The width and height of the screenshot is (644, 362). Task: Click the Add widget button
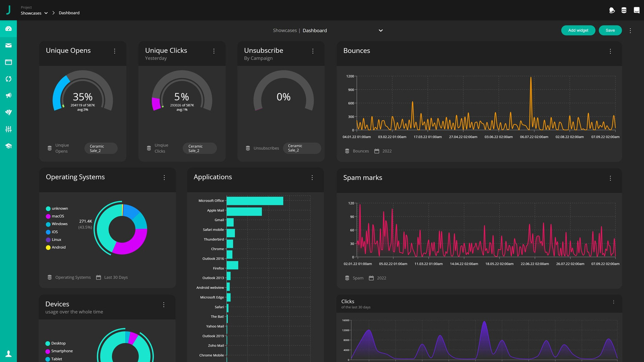coord(578,30)
